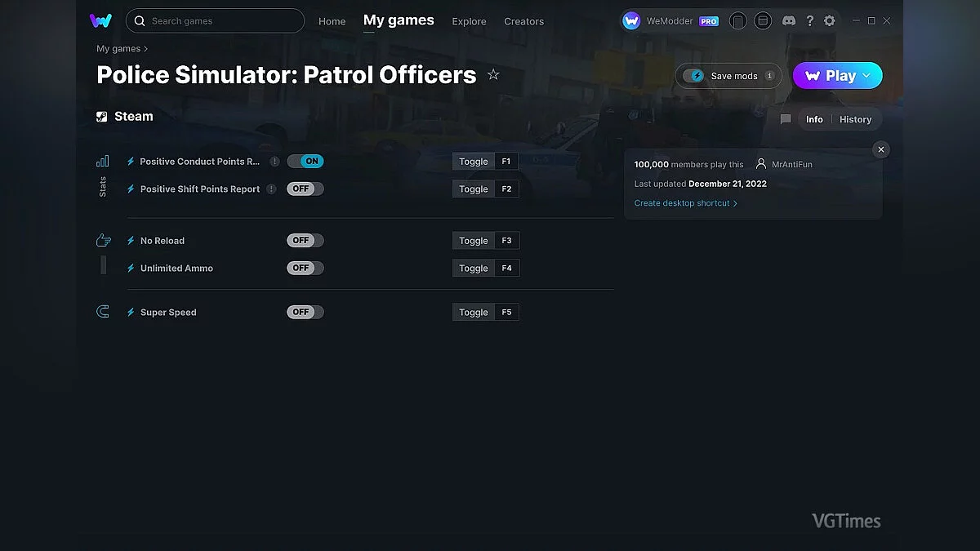The image size is (980, 551).
Task: Select the thumbs-up weapons category icon
Action: click(x=103, y=239)
